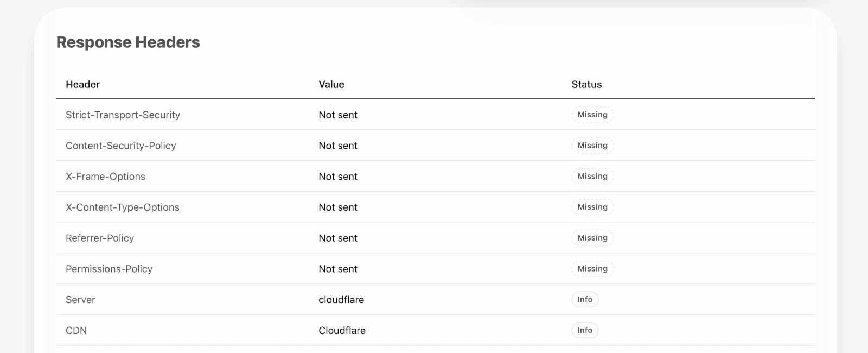Click Missing badge for Referrer-Policy
The height and width of the screenshot is (353, 868).
592,238
